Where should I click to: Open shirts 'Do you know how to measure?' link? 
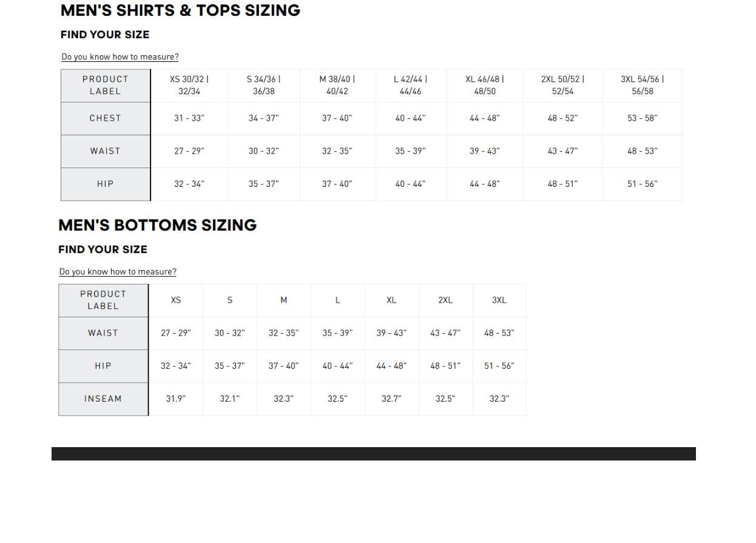click(x=120, y=57)
